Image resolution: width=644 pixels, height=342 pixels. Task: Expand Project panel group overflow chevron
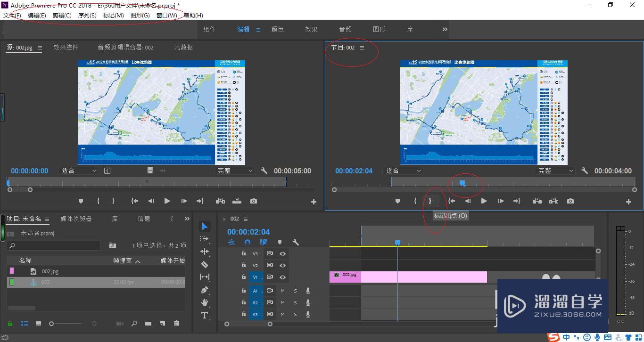coord(187,219)
